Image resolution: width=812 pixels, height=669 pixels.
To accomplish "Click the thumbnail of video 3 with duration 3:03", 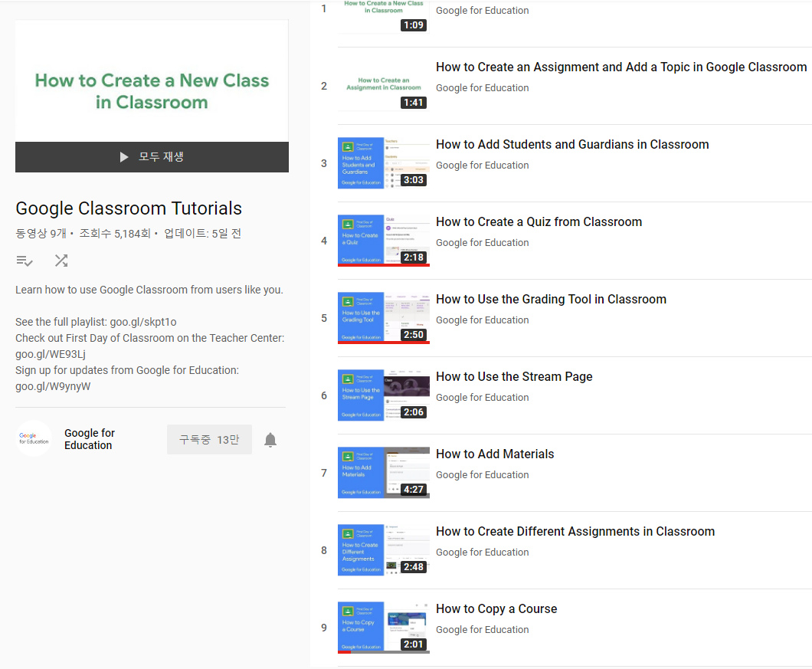I will [x=384, y=162].
